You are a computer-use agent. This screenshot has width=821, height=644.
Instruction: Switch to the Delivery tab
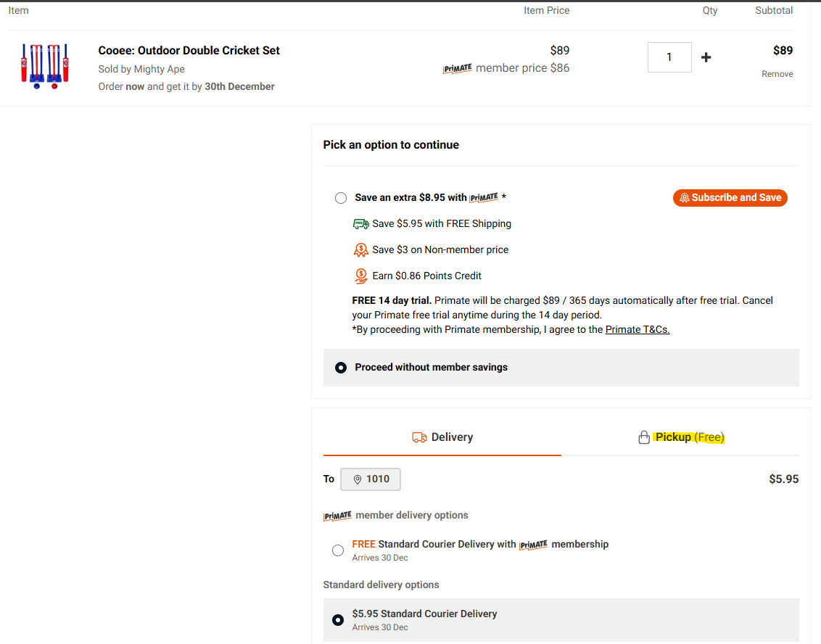[x=442, y=437]
